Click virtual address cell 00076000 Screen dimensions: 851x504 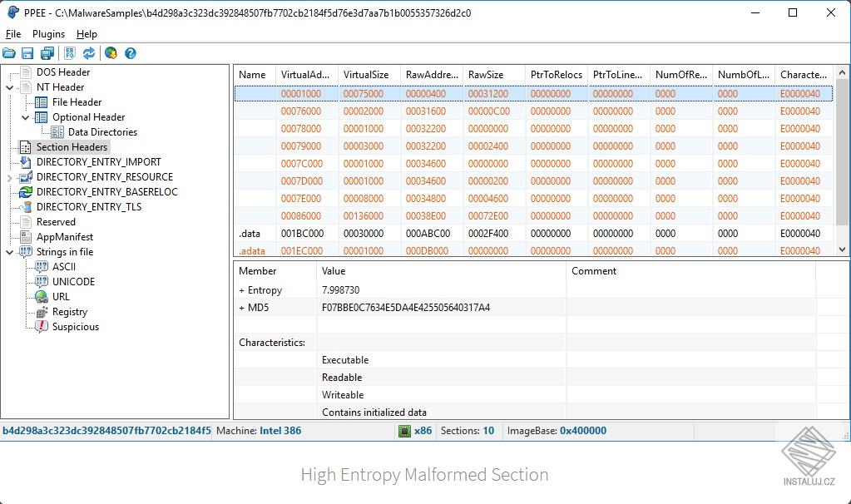click(300, 111)
